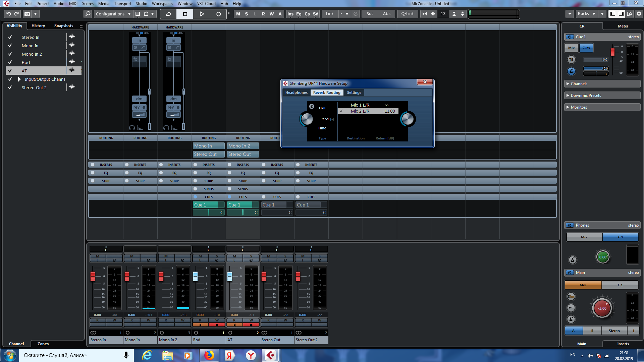Bypass all EQs with the Eq button
The width and height of the screenshot is (644, 362).
coord(299,14)
